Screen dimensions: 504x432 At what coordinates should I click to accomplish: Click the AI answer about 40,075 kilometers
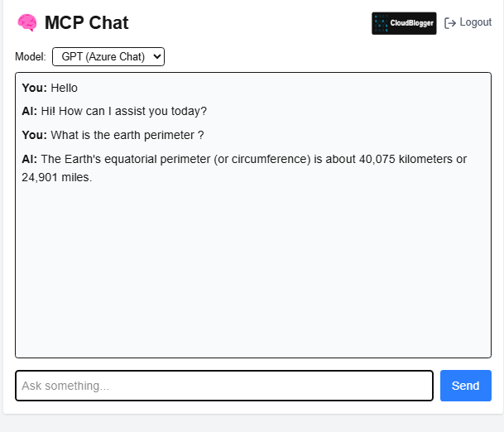pos(244,168)
